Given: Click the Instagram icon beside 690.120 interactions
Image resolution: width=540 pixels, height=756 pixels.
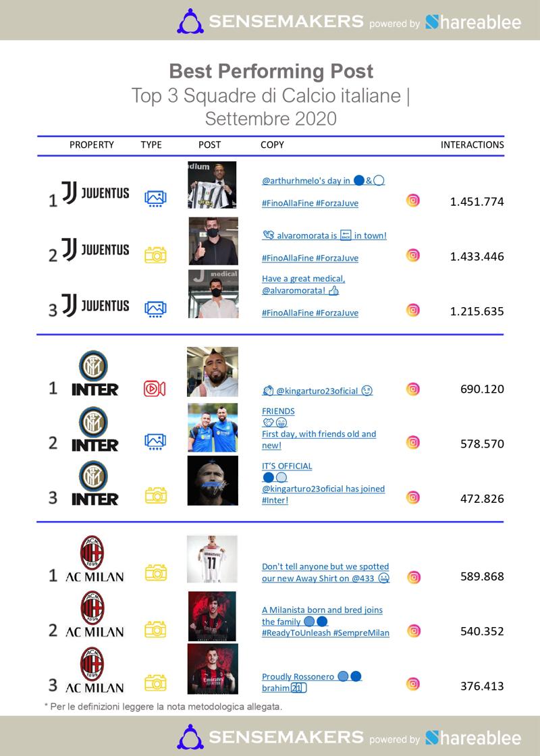Looking at the screenshot, I should click(413, 389).
